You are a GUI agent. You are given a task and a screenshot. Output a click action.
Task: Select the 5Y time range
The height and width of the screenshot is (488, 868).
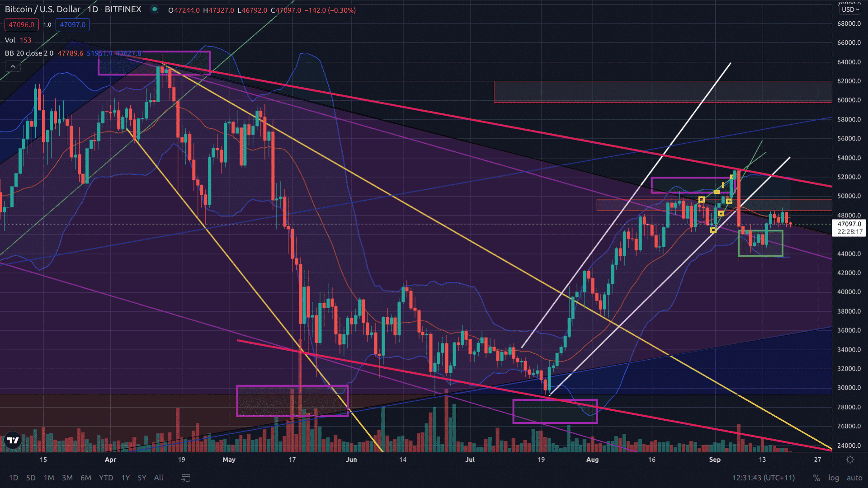142,478
